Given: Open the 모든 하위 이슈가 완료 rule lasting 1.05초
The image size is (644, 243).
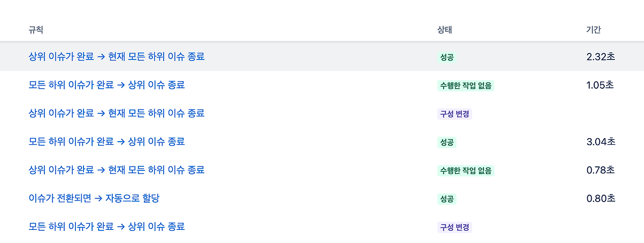Looking at the screenshot, I should (107, 85).
